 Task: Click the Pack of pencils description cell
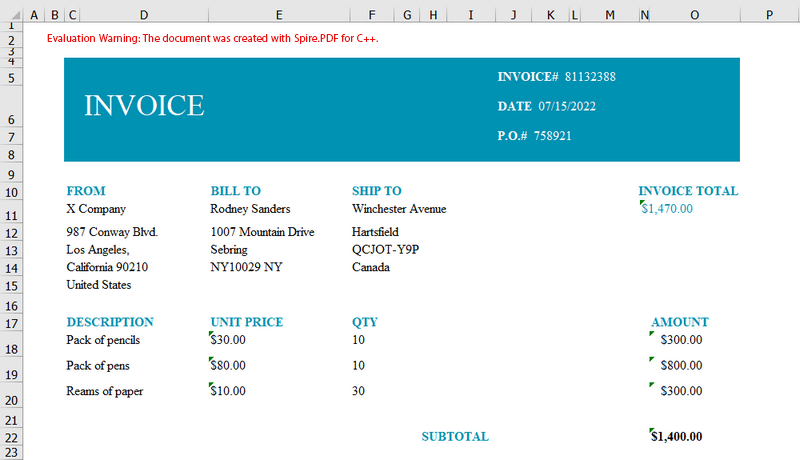103,340
